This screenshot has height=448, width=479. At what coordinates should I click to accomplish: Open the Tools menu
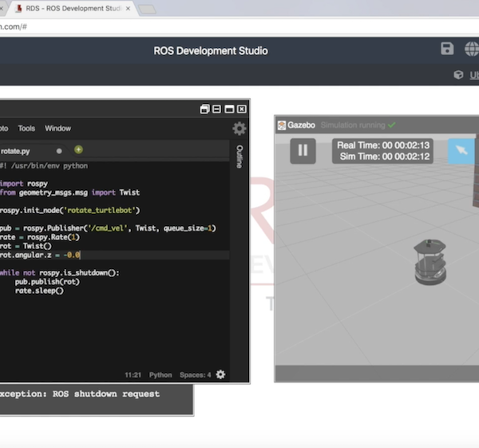[26, 129]
